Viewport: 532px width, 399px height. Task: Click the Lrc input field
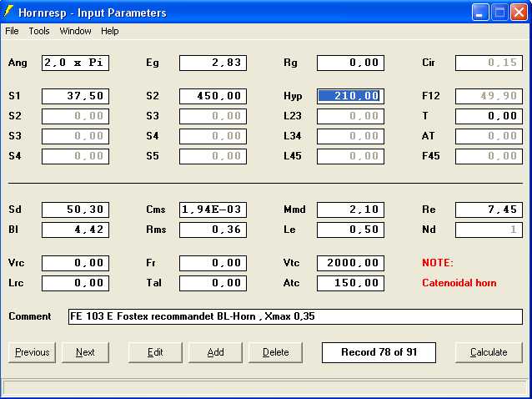75,283
